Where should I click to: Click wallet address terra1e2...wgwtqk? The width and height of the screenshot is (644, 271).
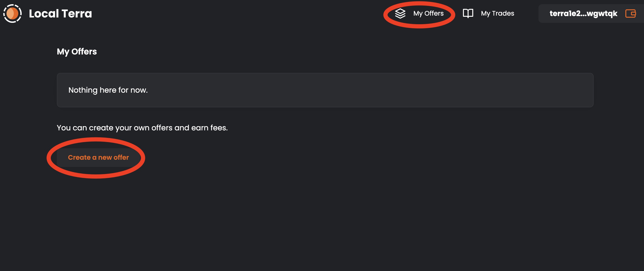point(583,14)
